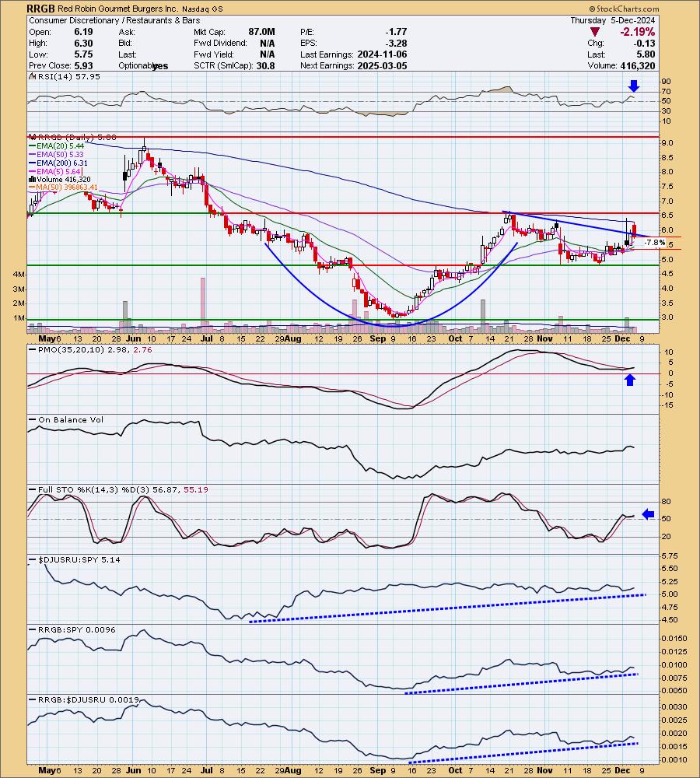
Task: Click the red down-triangle change indicator
Action: [595, 32]
